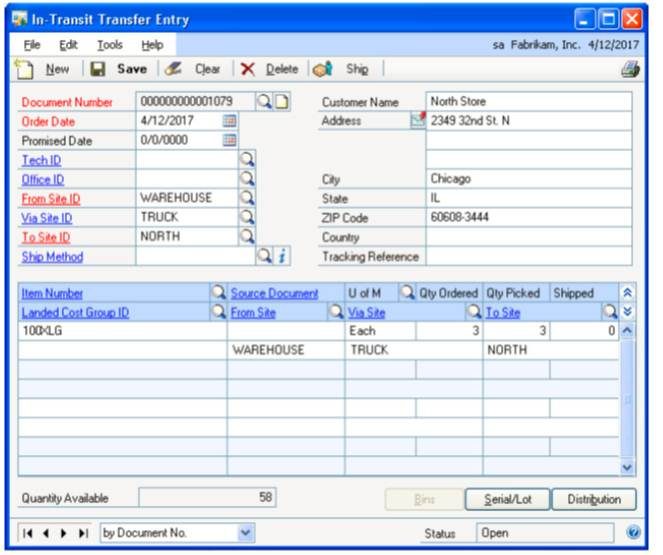
Task: Click the Ship Method info icon
Action: pyautogui.click(x=282, y=256)
